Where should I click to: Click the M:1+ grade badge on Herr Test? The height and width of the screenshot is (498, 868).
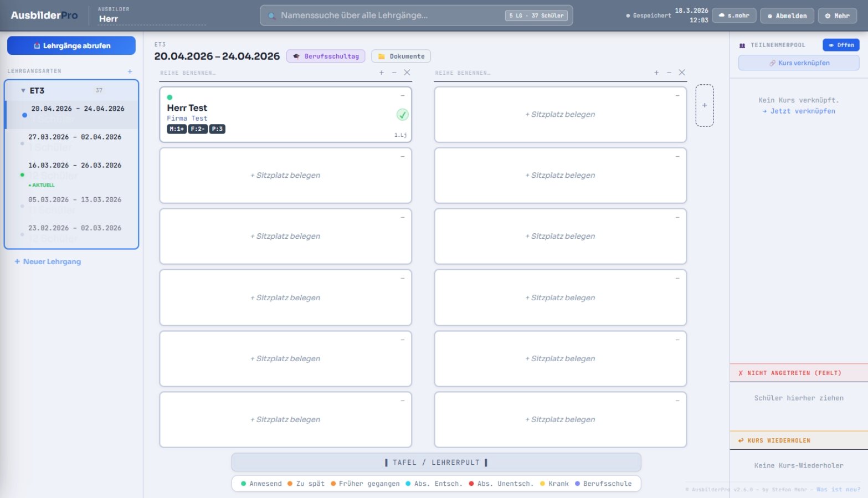tap(176, 129)
